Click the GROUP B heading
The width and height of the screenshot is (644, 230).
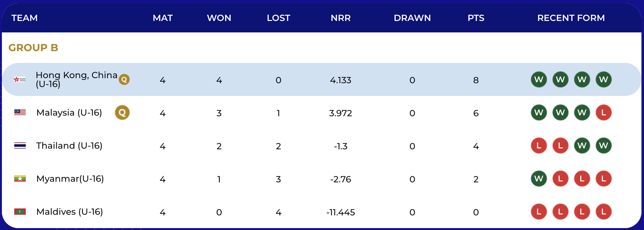[x=33, y=48]
